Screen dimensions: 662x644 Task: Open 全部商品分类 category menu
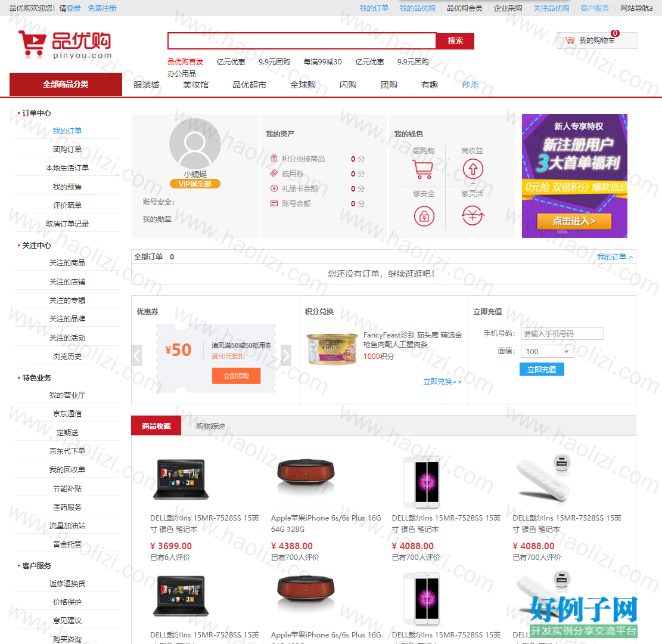(x=66, y=84)
